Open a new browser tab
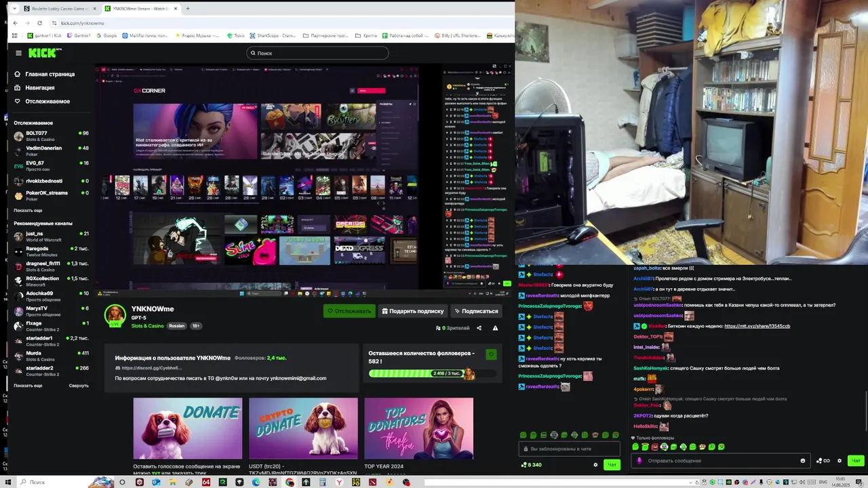868x488 pixels. click(188, 9)
